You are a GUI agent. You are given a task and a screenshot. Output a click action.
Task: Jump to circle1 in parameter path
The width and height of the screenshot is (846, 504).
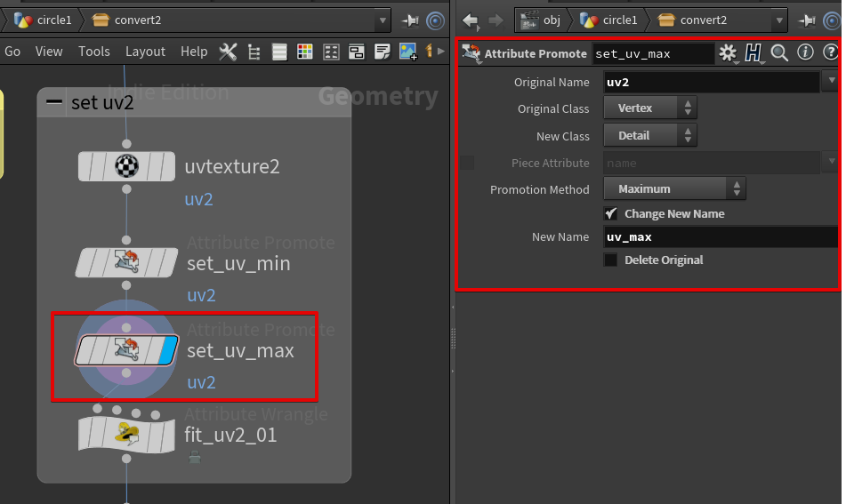click(608, 20)
